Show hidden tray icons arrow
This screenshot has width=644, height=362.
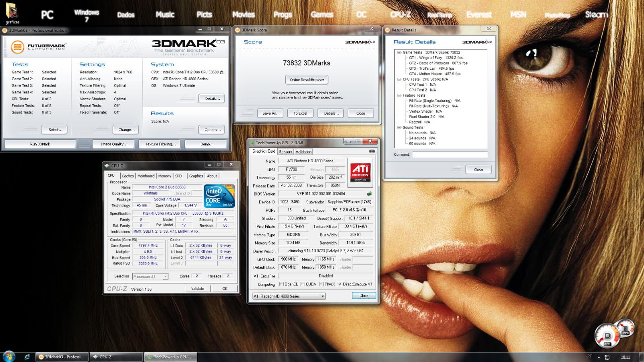click(599, 357)
